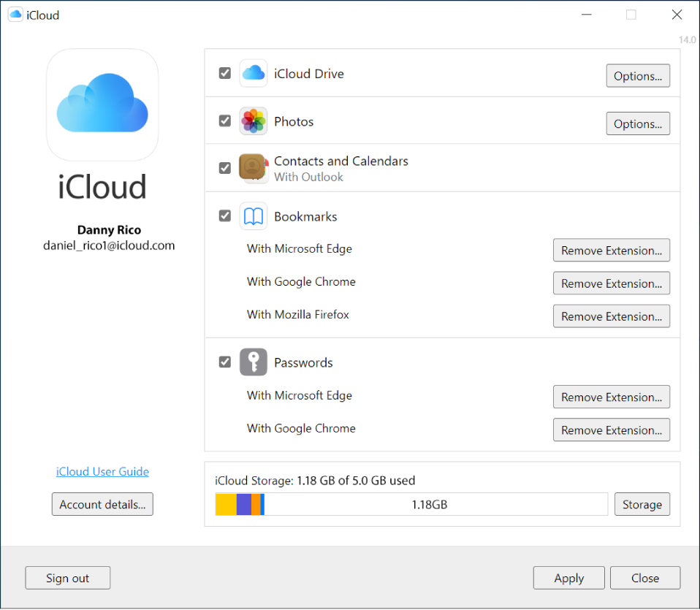
Task: Click the Passwords key icon
Action: pyautogui.click(x=253, y=362)
